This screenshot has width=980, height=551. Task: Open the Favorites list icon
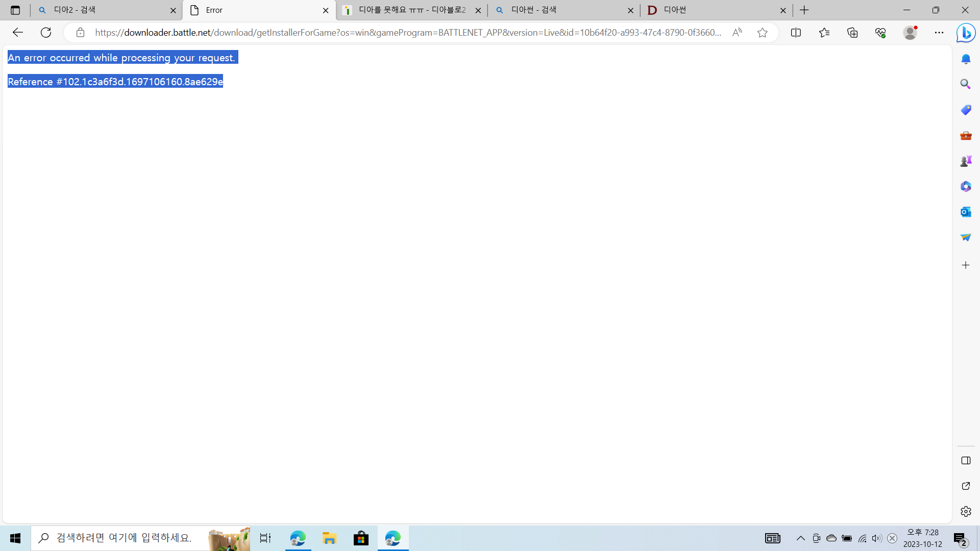point(824,33)
